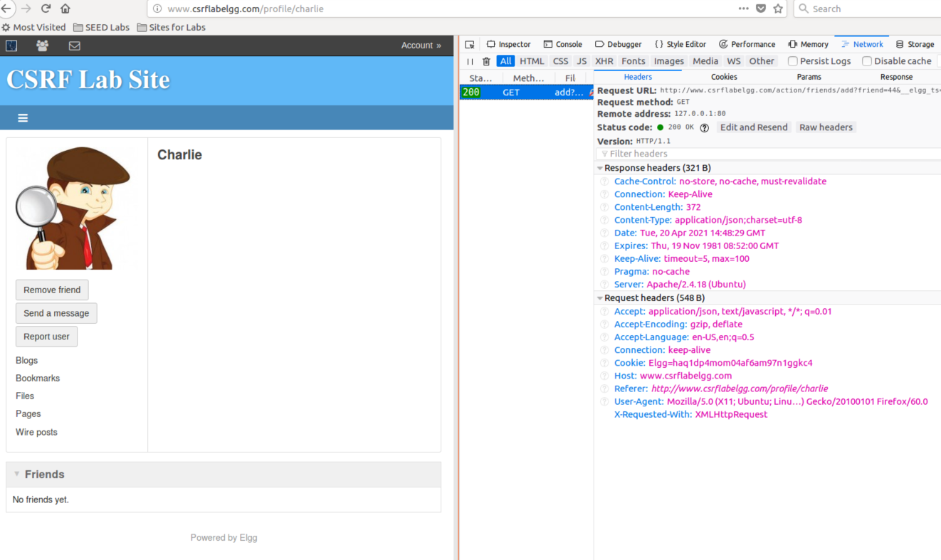
Task: Open the Style Editor tab
Action: [680, 44]
